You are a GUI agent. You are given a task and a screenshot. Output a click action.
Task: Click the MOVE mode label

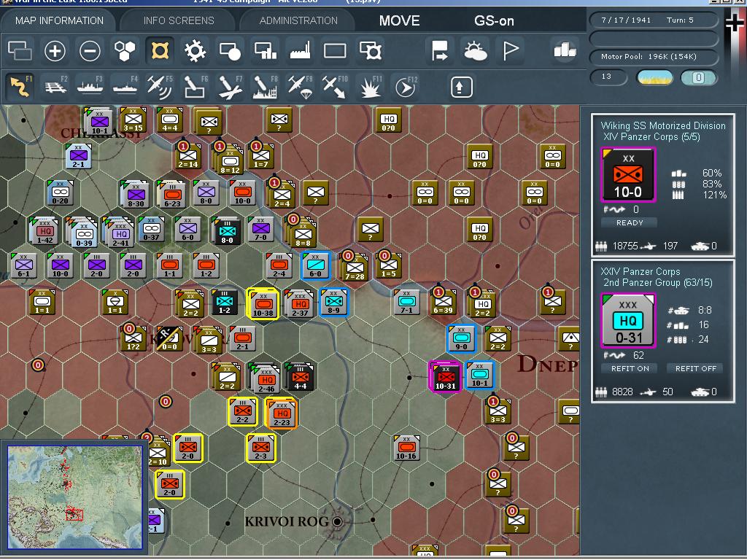coord(399,20)
